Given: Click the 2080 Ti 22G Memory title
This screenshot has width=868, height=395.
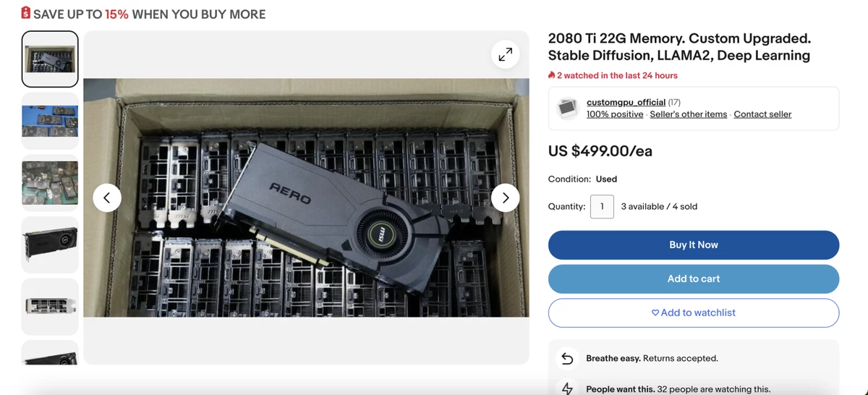Looking at the screenshot, I should pos(679,47).
